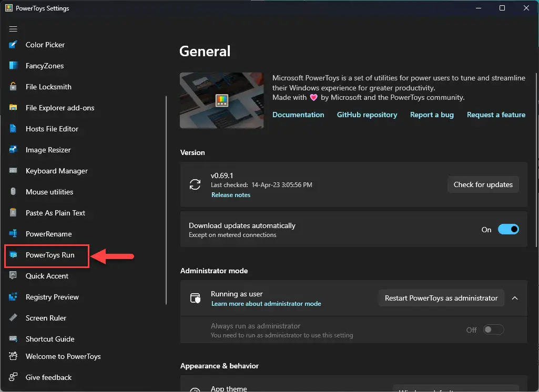Image resolution: width=539 pixels, height=392 pixels.
Task: Click the Appearance & behavior section heading
Action: (219, 366)
